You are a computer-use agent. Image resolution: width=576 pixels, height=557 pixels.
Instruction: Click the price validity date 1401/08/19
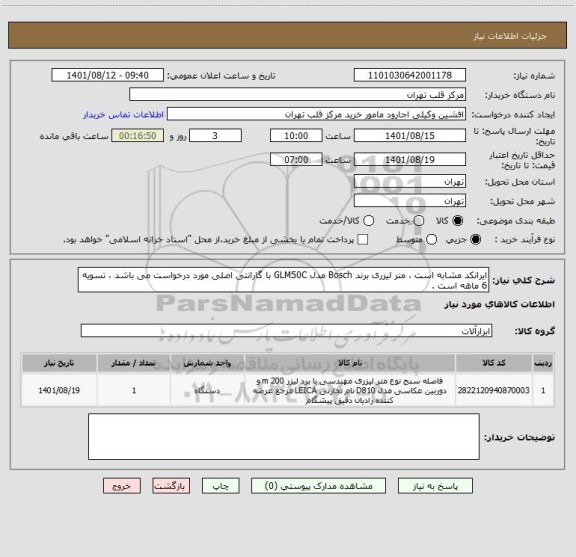[x=410, y=159]
